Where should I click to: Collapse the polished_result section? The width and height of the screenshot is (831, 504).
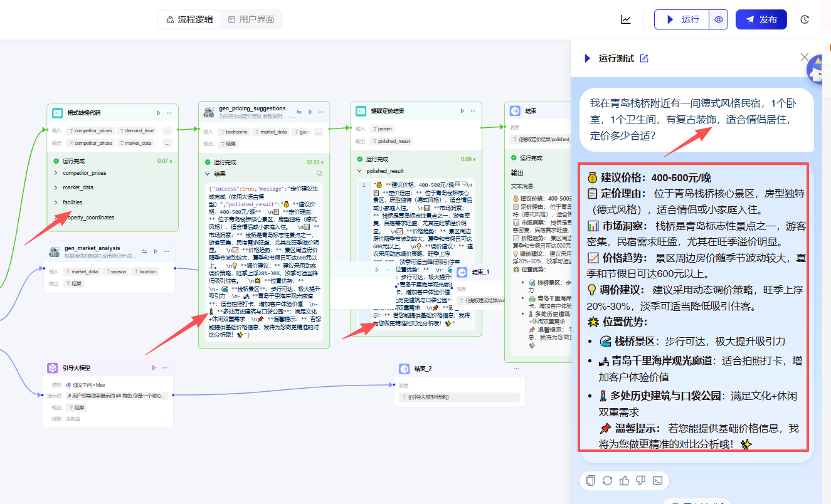tap(360, 171)
